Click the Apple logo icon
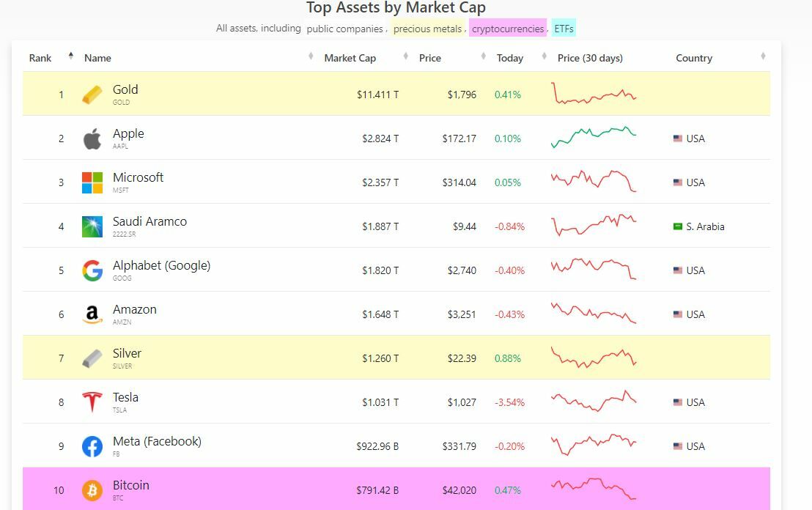 click(x=92, y=138)
